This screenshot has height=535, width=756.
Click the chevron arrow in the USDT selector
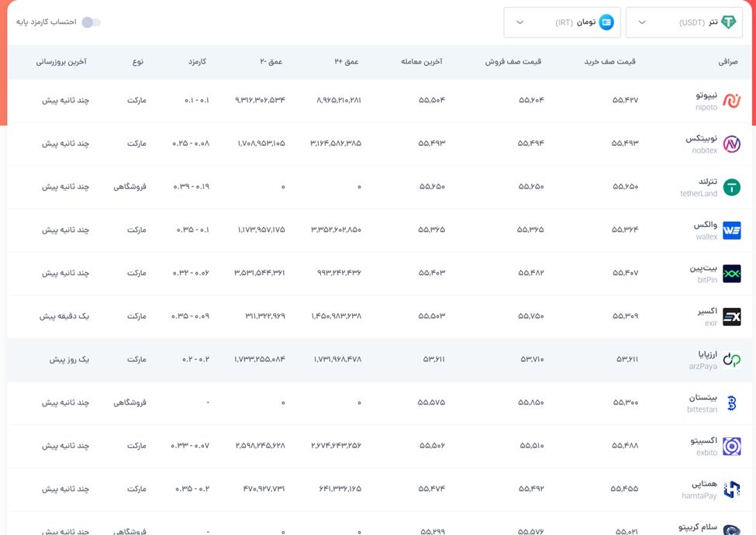click(642, 22)
